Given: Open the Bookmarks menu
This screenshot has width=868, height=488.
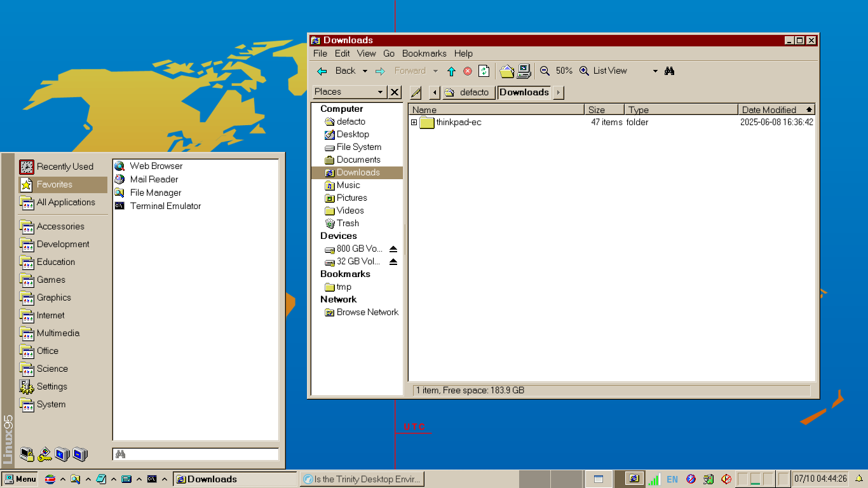Looking at the screenshot, I should click(424, 53).
